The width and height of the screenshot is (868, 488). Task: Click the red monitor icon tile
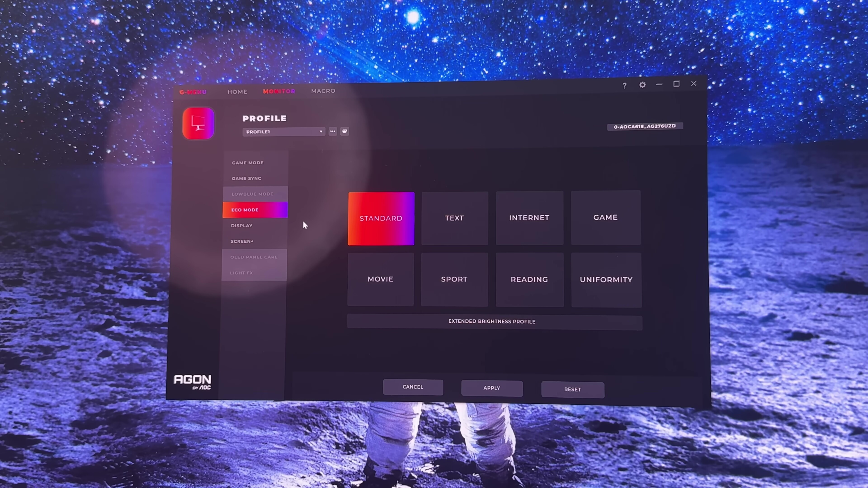[x=198, y=123]
